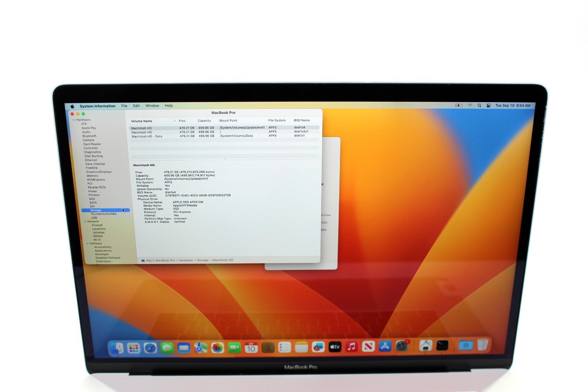Select Applications under Software in sidebar

pos(103,251)
